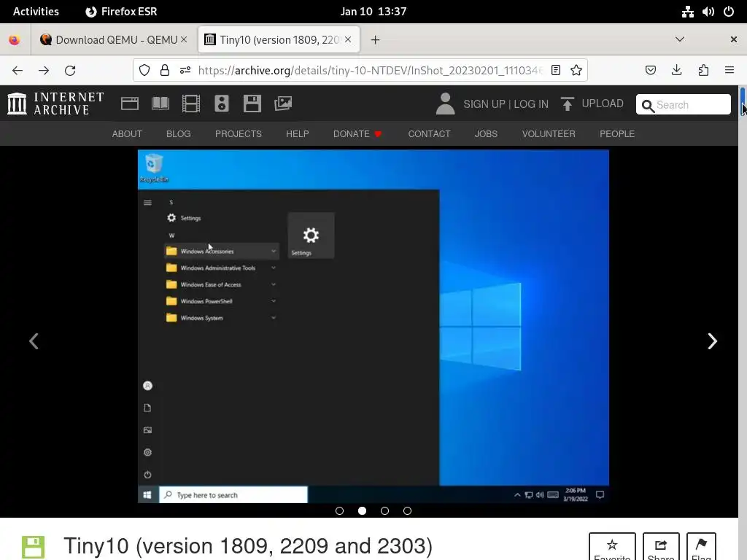Open the Firefox downloads panel
This screenshot has height=560, width=747.
coord(676,71)
